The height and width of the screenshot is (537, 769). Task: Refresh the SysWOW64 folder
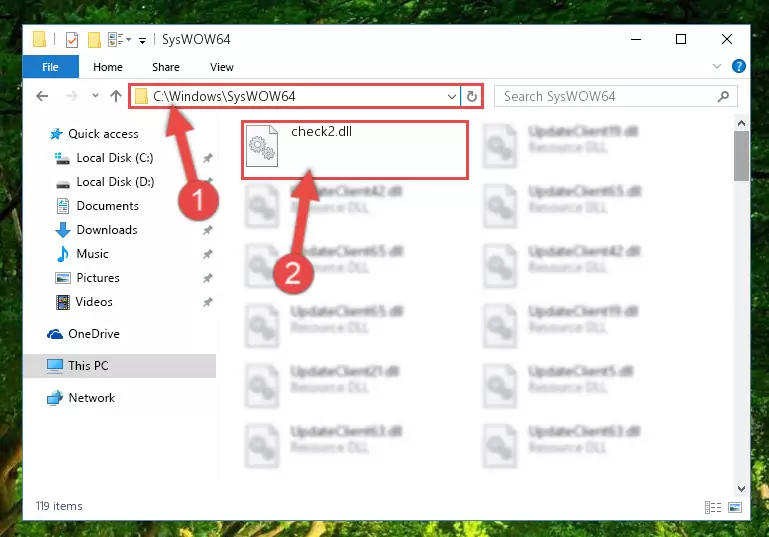[x=472, y=97]
